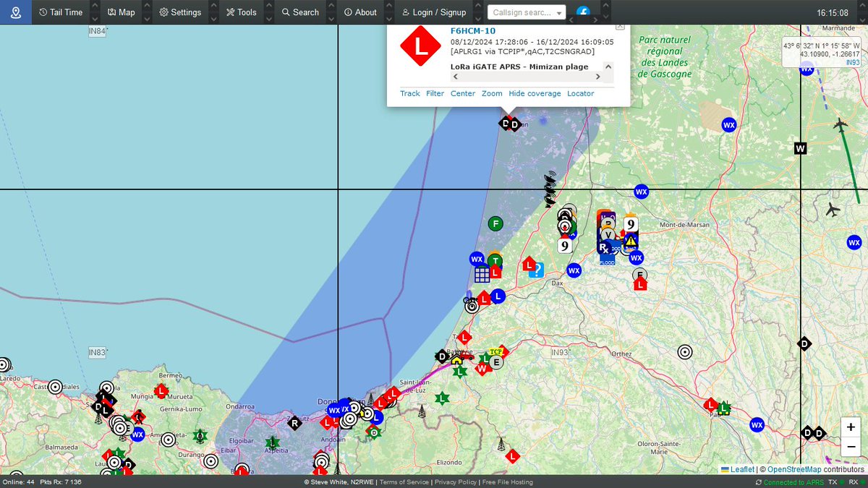Select the red W diamond marker
The height and width of the screenshot is (488, 868).
tap(482, 368)
